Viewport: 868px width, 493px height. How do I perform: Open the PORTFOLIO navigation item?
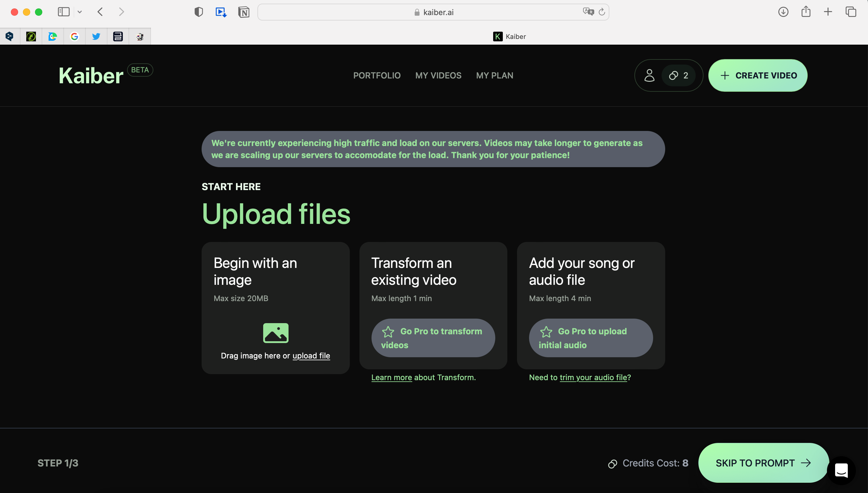377,75
